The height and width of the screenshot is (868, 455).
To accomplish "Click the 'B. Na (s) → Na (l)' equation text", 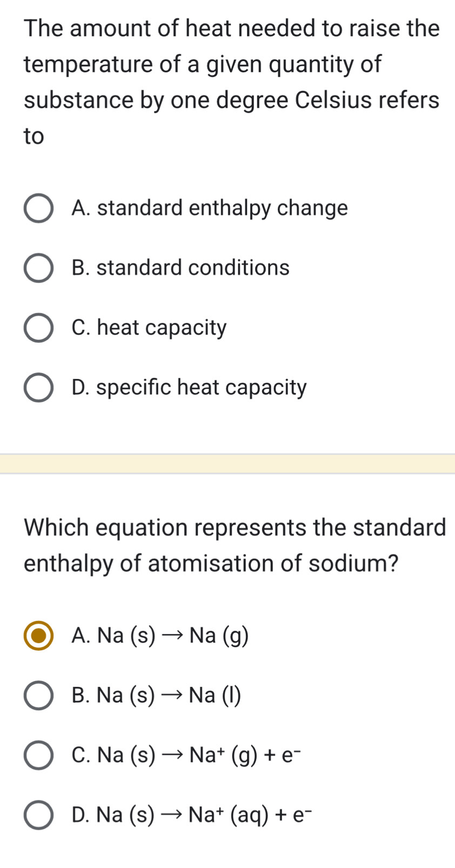I will click(156, 696).
